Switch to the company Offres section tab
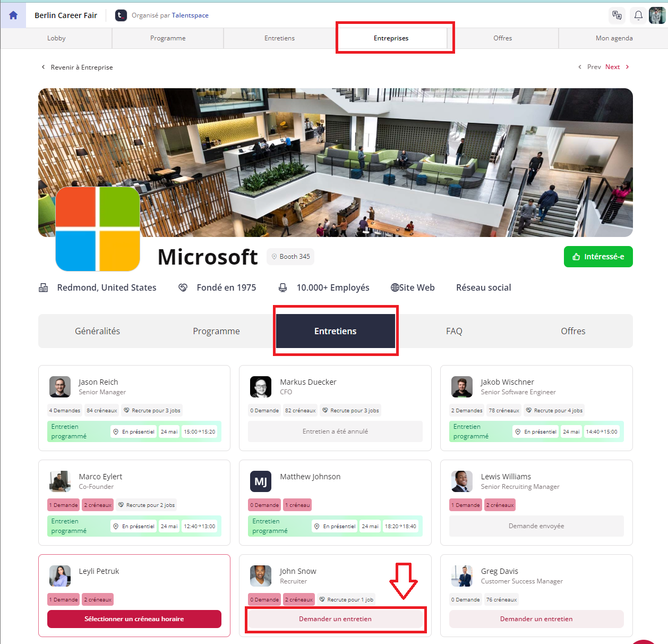The image size is (668, 644). [x=573, y=331]
